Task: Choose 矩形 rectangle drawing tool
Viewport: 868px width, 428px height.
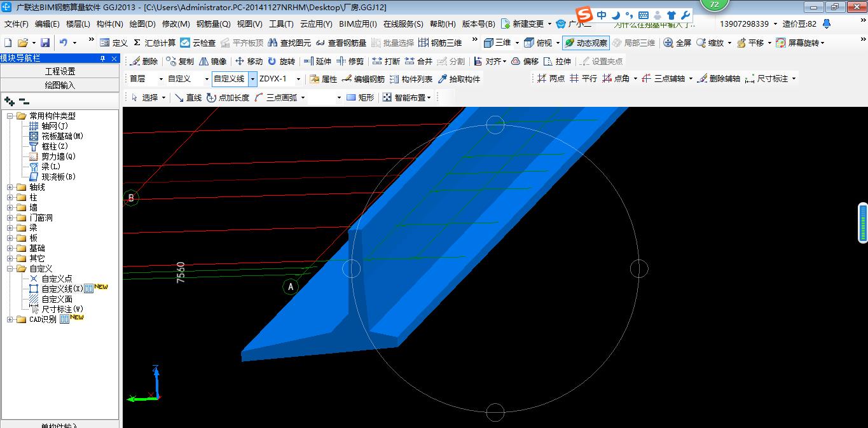Action: point(361,97)
